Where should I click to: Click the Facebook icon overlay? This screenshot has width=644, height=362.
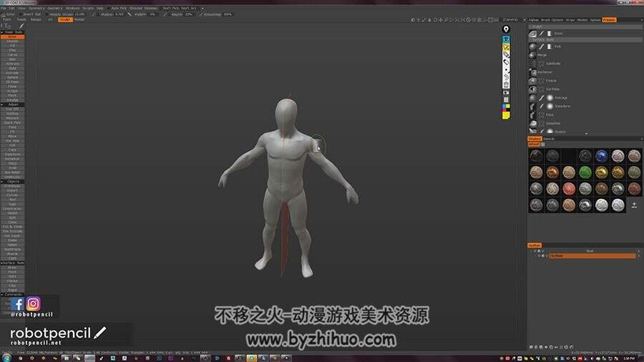(17, 304)
